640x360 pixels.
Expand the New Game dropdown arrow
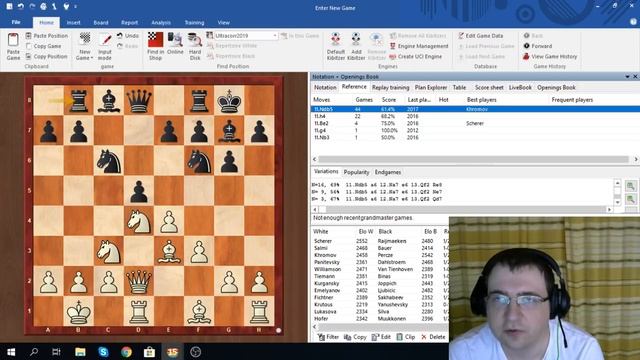point(92,58)
